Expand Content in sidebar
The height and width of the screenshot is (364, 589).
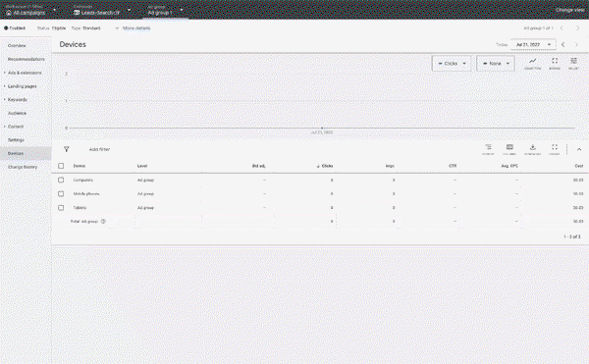click(5, 127)
